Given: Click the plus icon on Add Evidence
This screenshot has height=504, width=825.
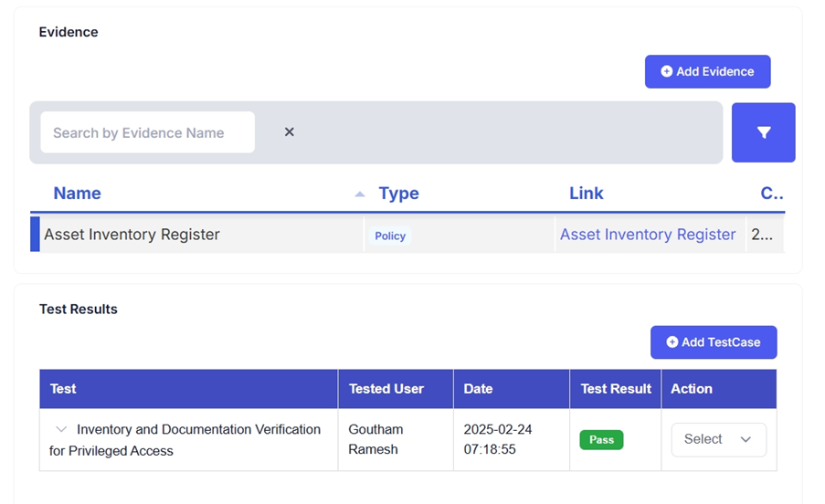Looking at the screenshot, I should point(667,71).
